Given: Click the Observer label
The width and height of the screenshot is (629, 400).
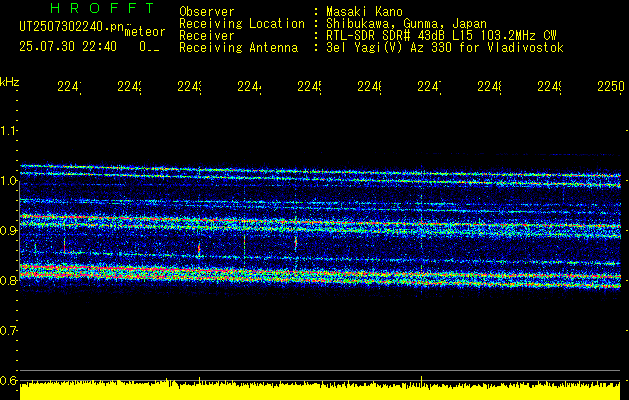Looking at the screenshot, I should tap(207, 11).
